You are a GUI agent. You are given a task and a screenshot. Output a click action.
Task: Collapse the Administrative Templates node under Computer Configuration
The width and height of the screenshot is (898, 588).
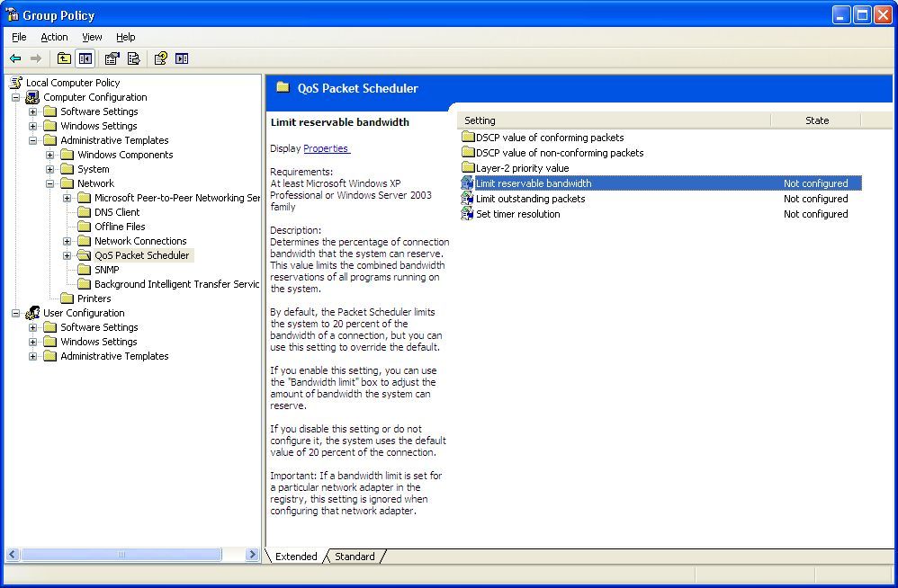click(33, 140)
